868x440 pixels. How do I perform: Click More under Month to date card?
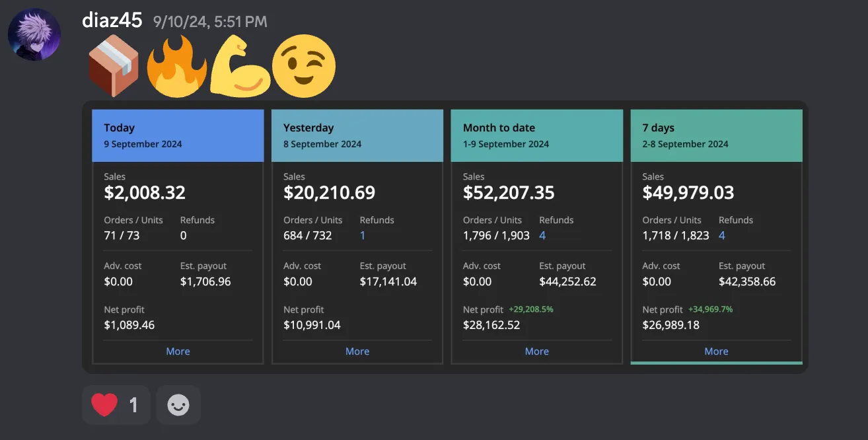[537, 351]
